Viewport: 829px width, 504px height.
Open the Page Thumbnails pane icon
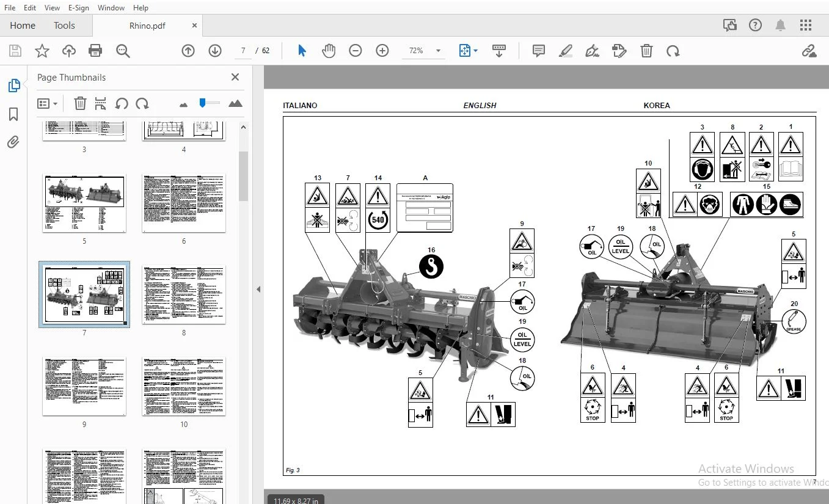click(x=13, y=86)
